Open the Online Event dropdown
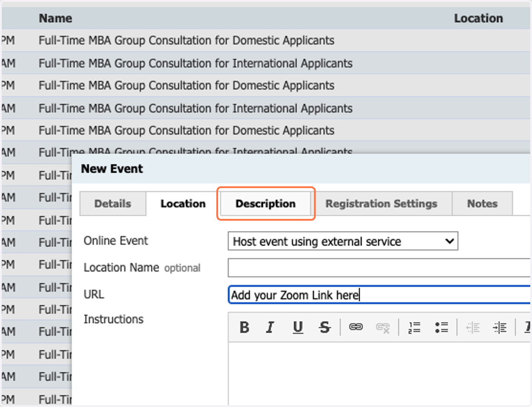This screenshot has height=407, width=532. coord(343,241)
